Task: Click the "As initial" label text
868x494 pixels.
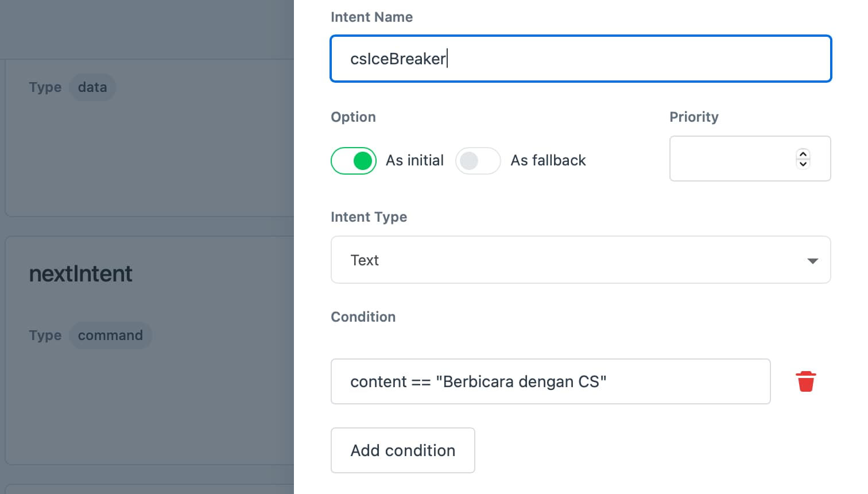Action: (414, 160)
